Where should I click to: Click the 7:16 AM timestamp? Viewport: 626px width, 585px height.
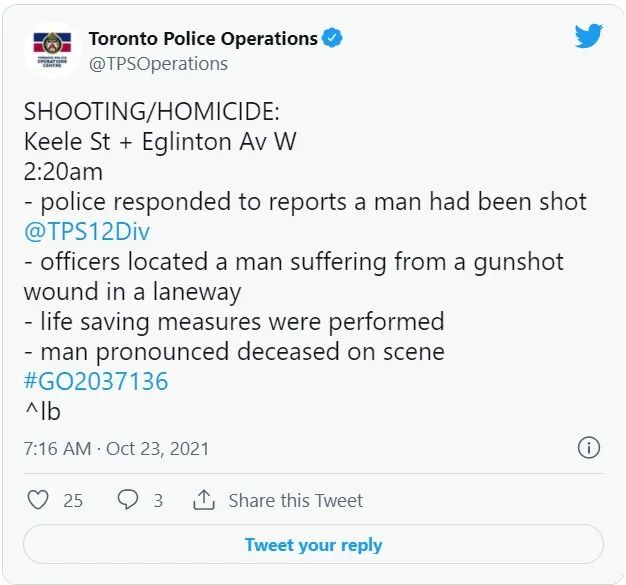click(x=57, y=448)
